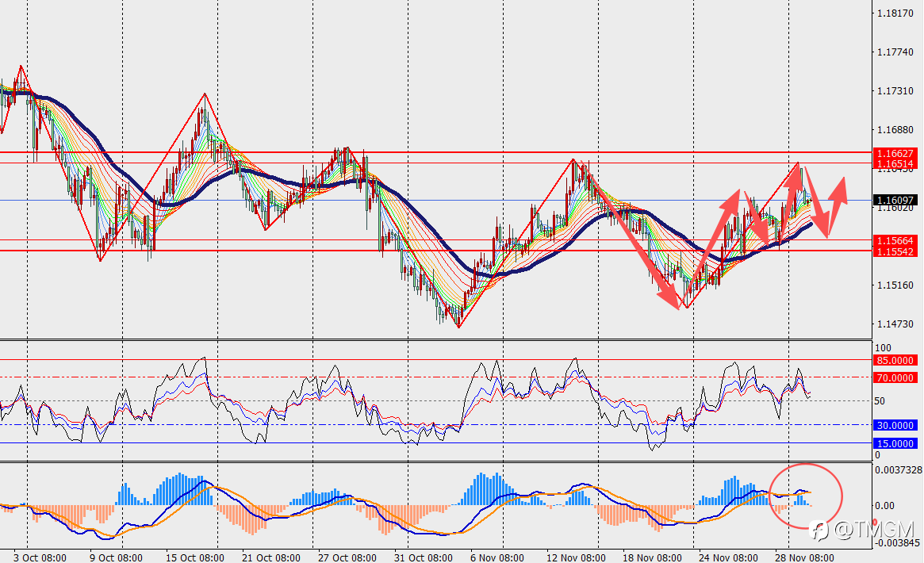
Task: Select the 70.0000 oscillator level label
Action: coord(895,377)
